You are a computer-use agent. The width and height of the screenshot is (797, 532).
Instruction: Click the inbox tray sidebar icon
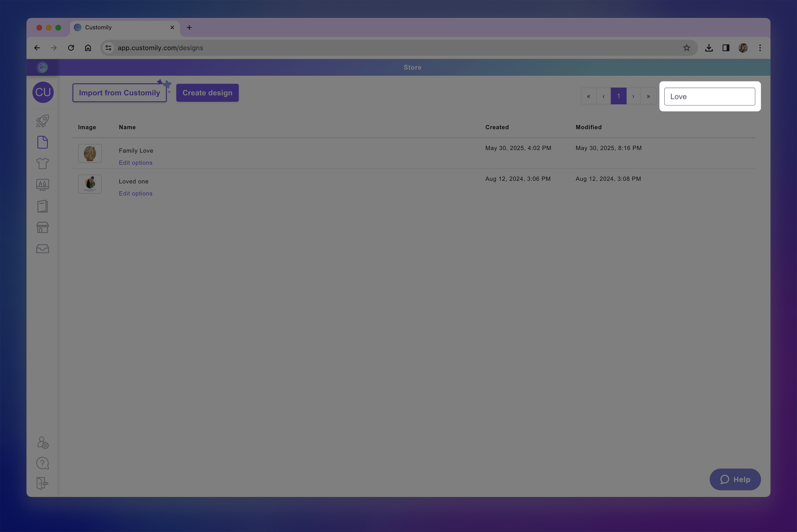click(x=42, y=249)
